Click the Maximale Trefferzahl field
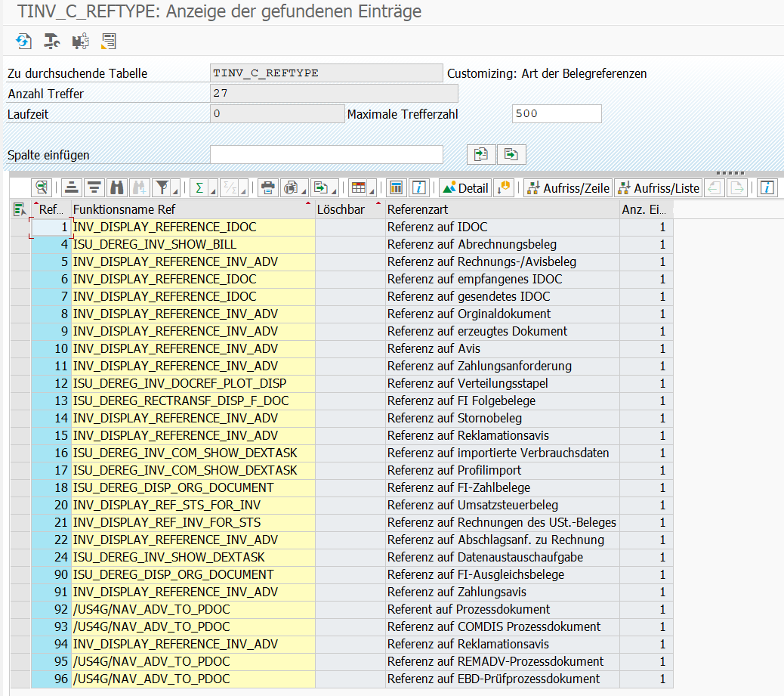 [557, 114]
